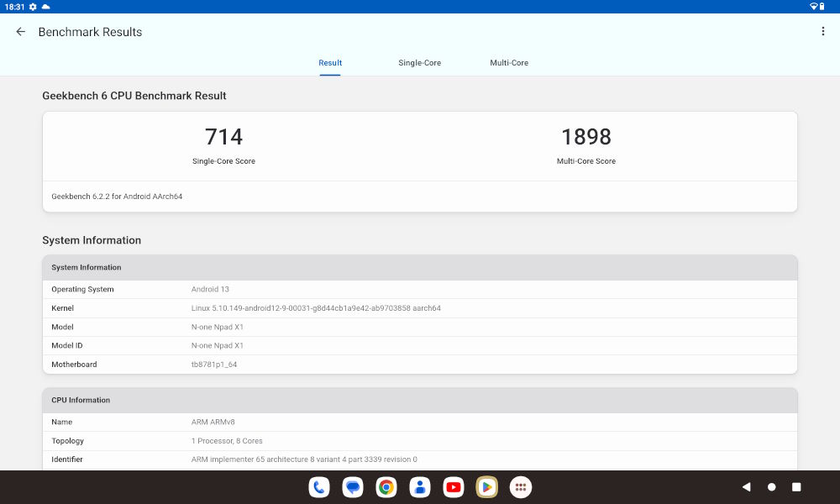Screen dimensions: 840x504
Task: Tap the settings gear in the status bar
Action: click(33, 7)
